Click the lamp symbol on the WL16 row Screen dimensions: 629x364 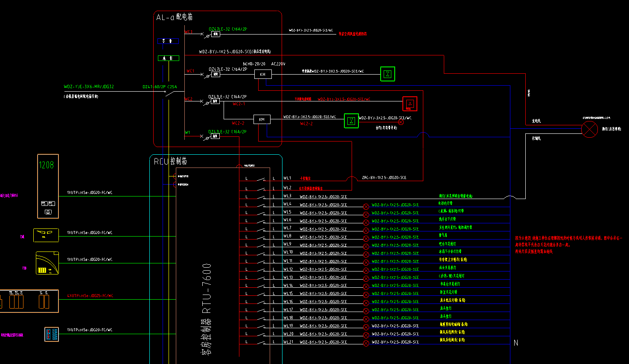[366, 303]
